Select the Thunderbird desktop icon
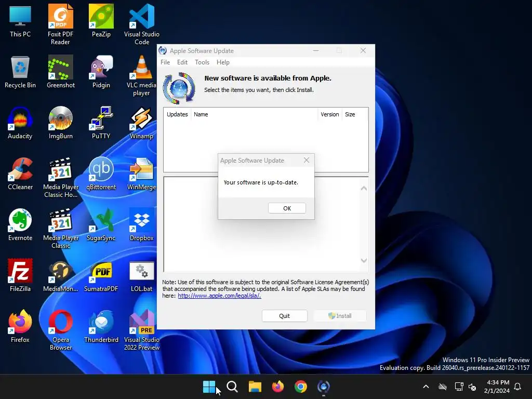The image size is (532, 399). click(x=101, y=326)
